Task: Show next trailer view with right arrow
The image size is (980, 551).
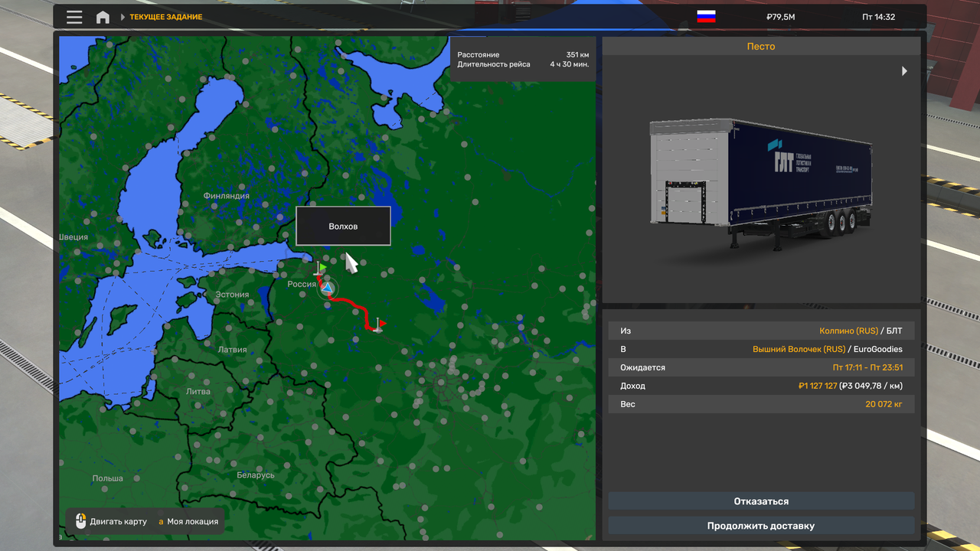Action: 904,71
